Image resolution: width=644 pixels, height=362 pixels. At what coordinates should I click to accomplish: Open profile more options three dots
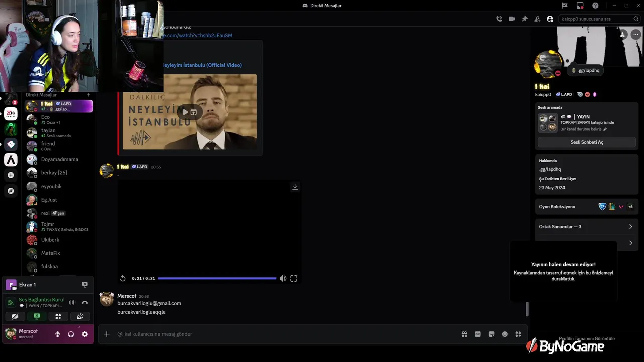[636, 35]
